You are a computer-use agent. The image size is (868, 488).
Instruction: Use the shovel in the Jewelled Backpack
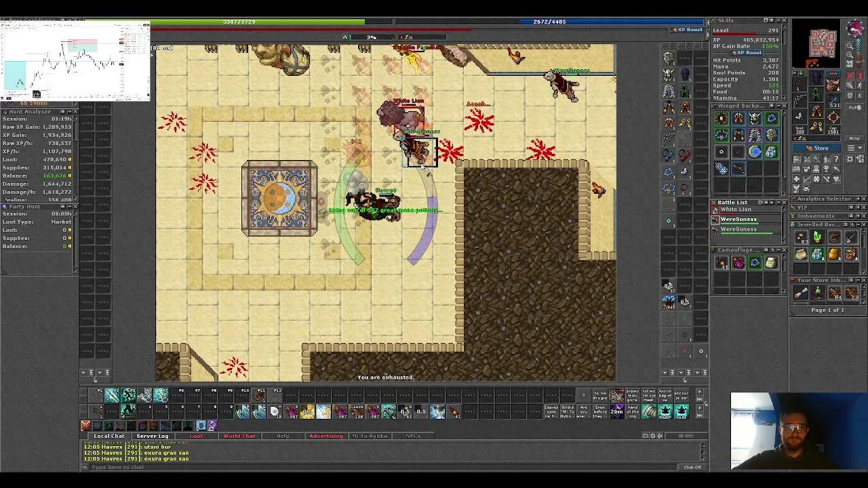(851, 237)
